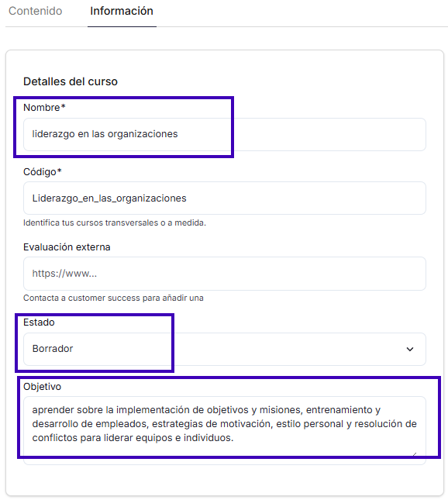This screenshot has height=500, width=448.
Task: Click the Objetivo label
Action: pos(42,387)
